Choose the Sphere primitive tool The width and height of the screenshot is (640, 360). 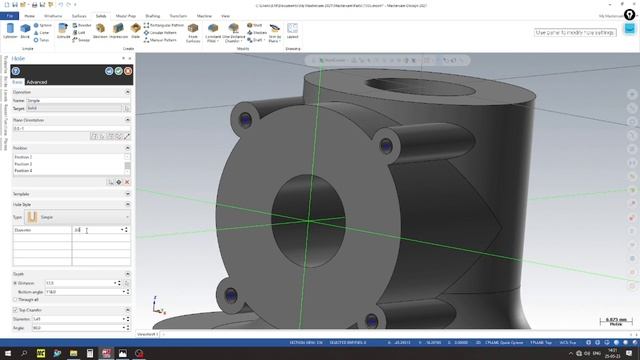pos(42,25)
